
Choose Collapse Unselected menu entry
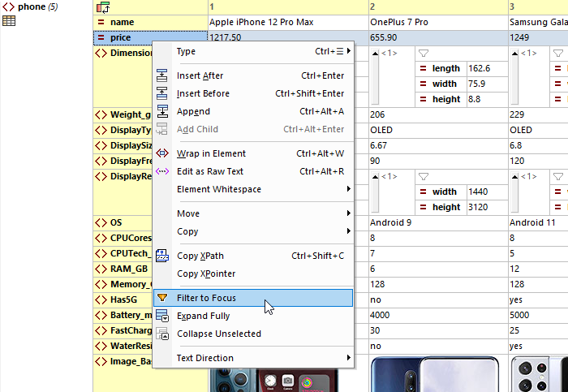click(x=218, y=334)
